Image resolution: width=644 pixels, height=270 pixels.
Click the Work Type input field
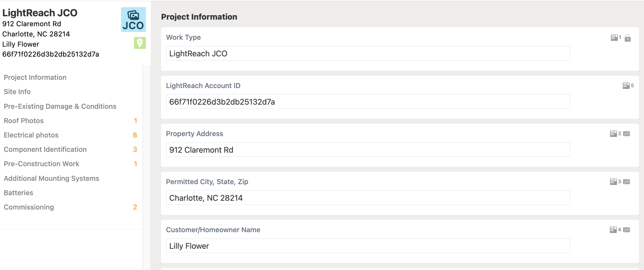pyautogui.click(x=368, y=54)
